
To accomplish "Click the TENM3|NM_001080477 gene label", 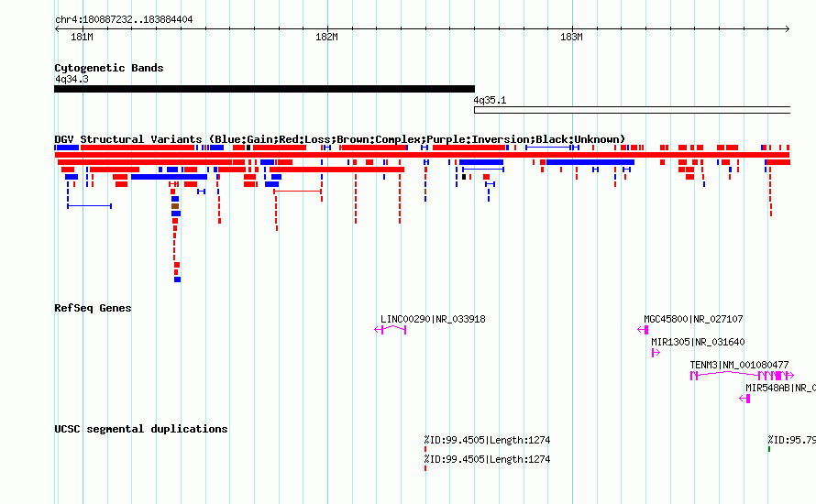I will [x=739, y=365].
